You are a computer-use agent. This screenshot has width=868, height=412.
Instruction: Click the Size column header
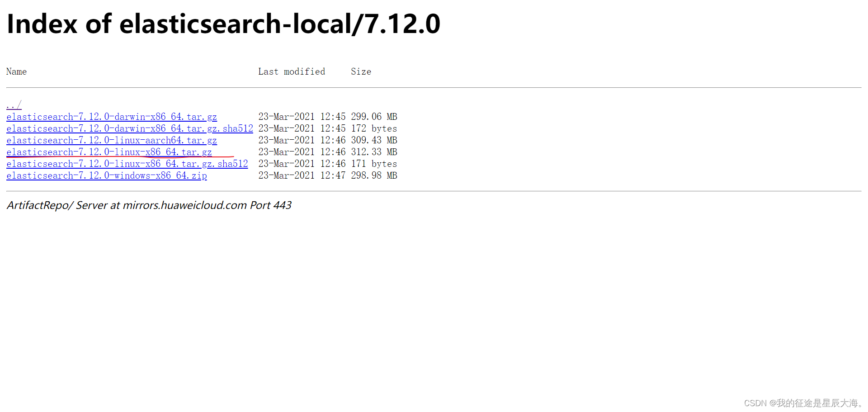pos(361,71)
